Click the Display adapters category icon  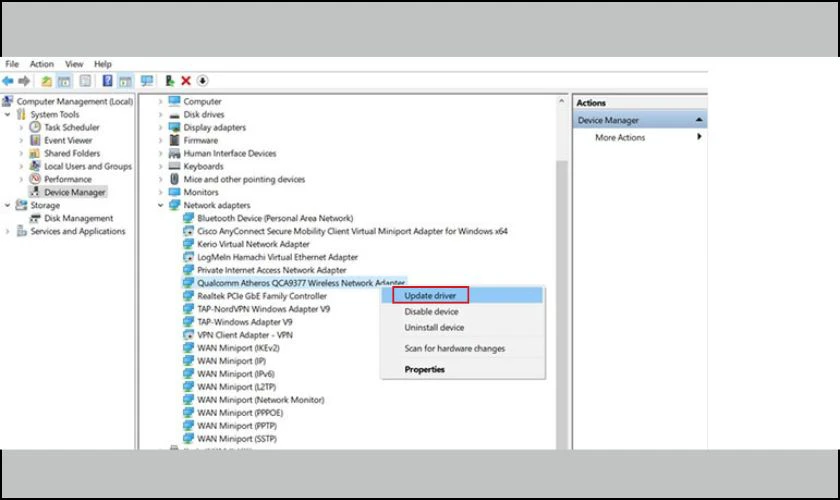pos(174,127)
